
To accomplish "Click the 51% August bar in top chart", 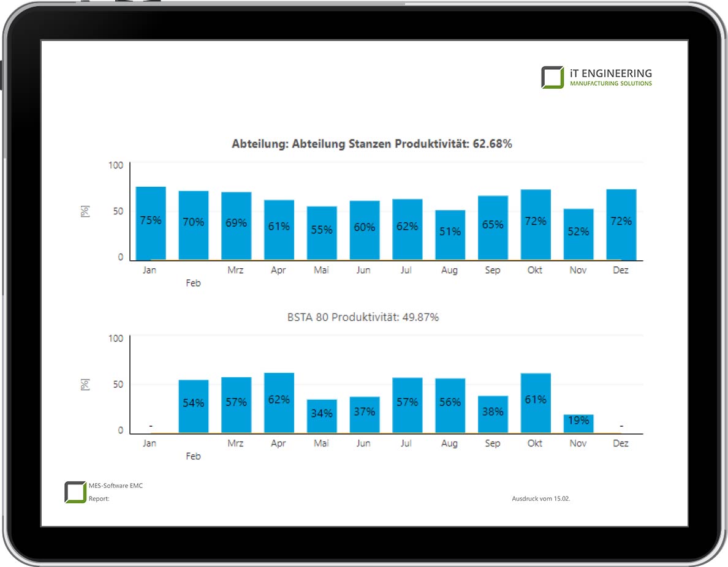I will coord(450,235).
